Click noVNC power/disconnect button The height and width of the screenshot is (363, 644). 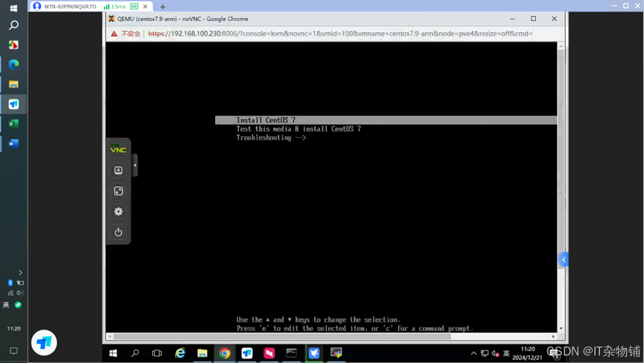coord(118,232)
